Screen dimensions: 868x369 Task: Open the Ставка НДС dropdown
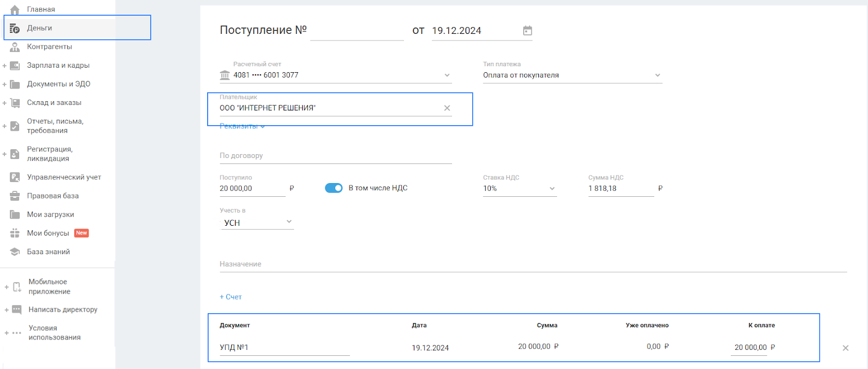pos(552,189)
